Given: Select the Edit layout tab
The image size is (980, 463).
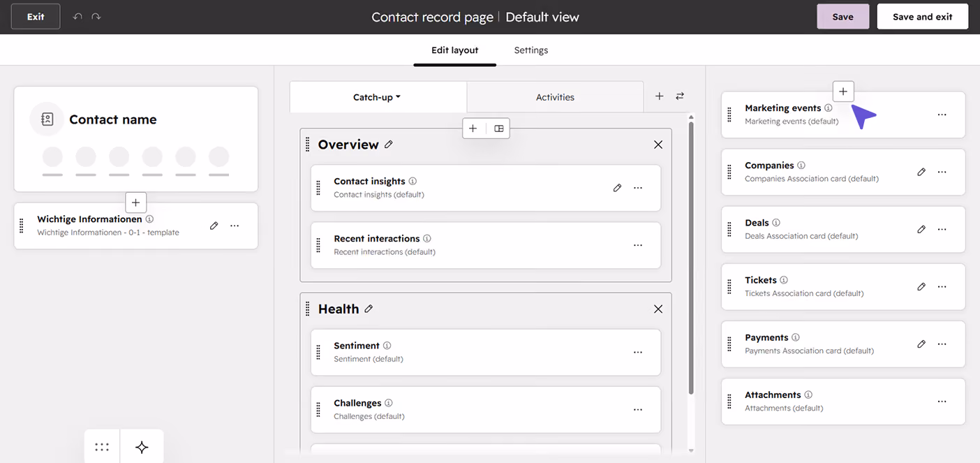Looking at the screenshot, I should point(455,50).
